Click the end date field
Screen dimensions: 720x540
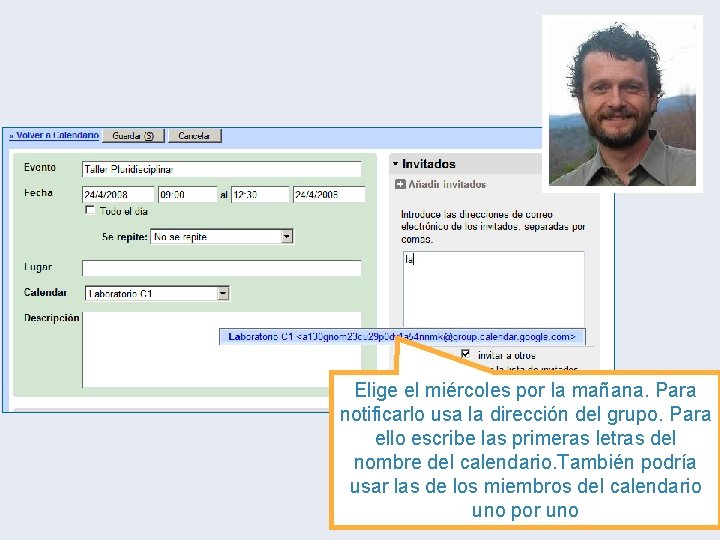tap(329, 194)
